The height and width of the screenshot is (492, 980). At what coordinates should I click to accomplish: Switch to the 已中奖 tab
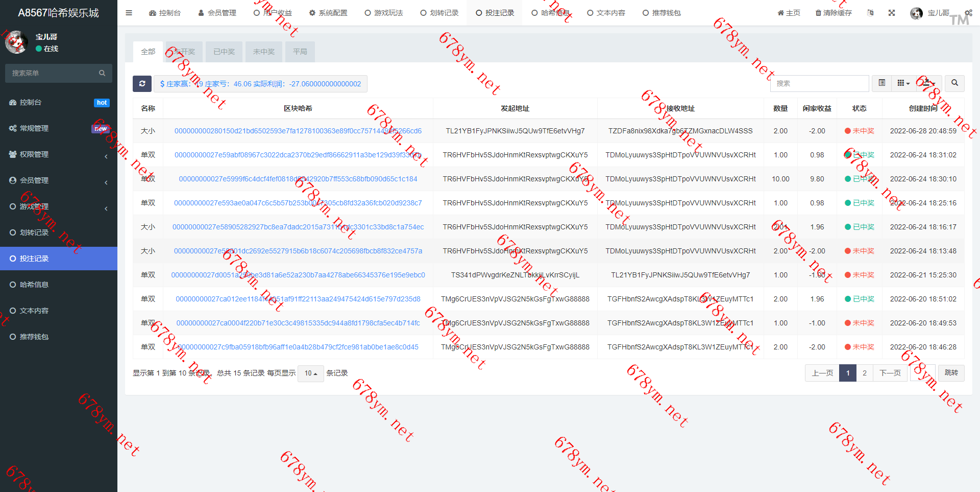224,52
